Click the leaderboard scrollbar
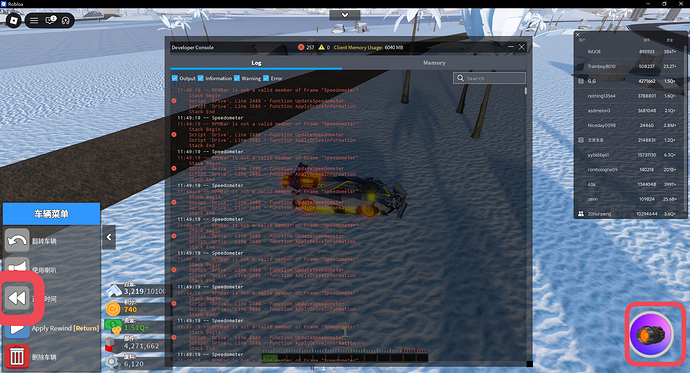Image resolution: width=690 pixels, height=373 pixels. click(685, 128)
